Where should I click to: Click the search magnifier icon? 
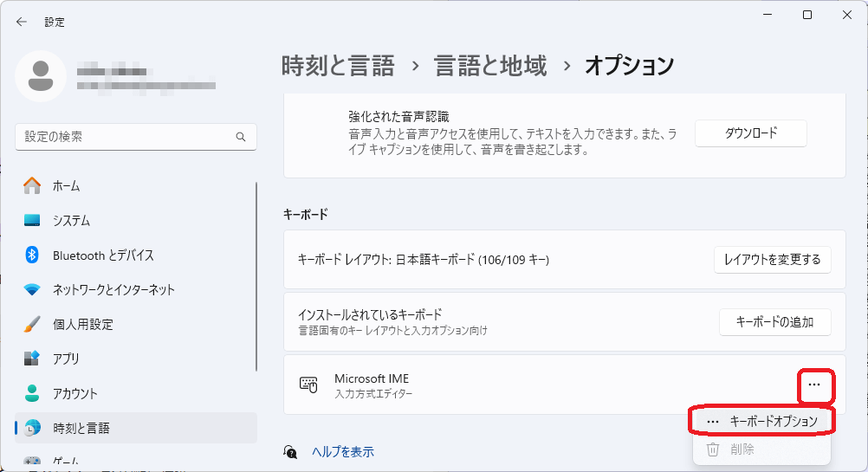tap(241, 137)
